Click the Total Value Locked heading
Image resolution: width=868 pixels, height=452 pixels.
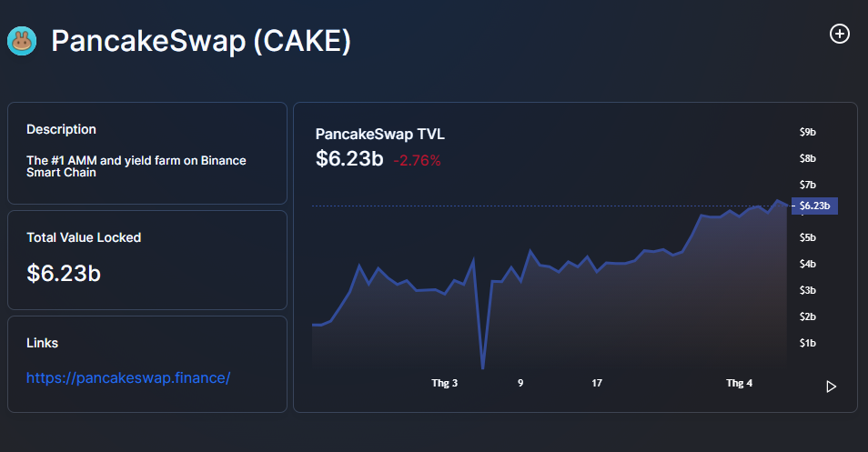84,237
